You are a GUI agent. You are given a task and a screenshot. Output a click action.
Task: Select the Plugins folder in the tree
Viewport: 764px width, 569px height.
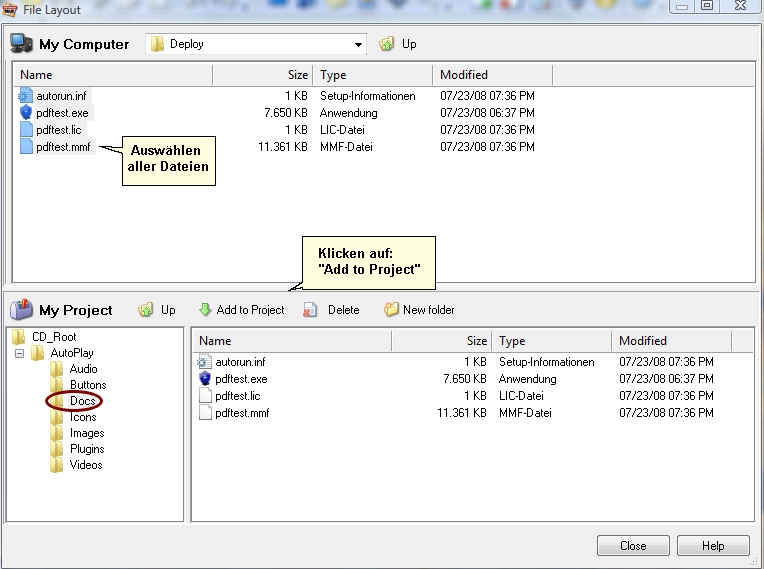click(x=87, y=449)
